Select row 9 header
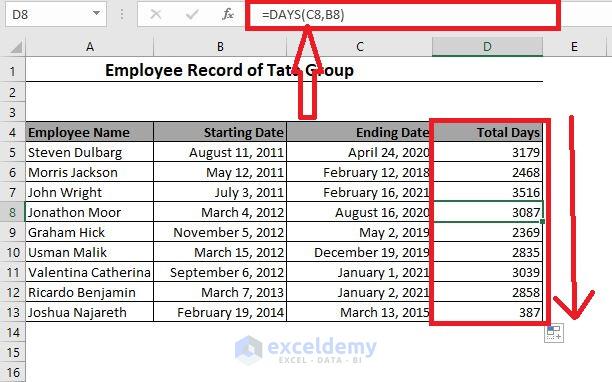The height and width of the screenshot is (382, 612). coord(12,232)
